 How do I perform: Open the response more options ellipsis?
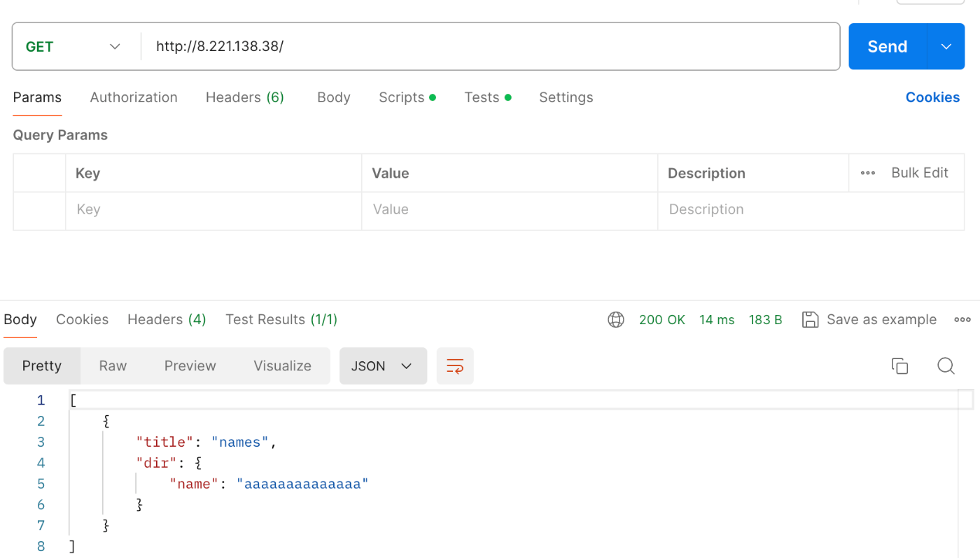pyautogui.click(x=962, y=320)
